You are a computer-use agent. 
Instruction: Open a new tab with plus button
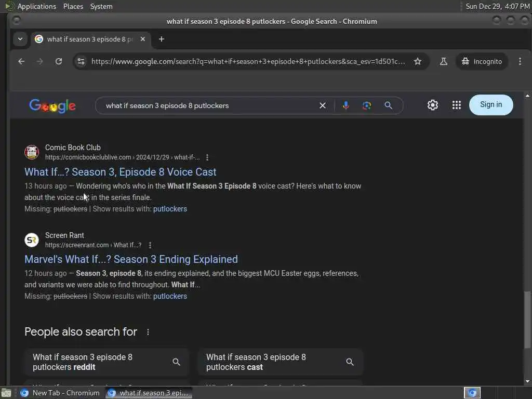[162, 39]
